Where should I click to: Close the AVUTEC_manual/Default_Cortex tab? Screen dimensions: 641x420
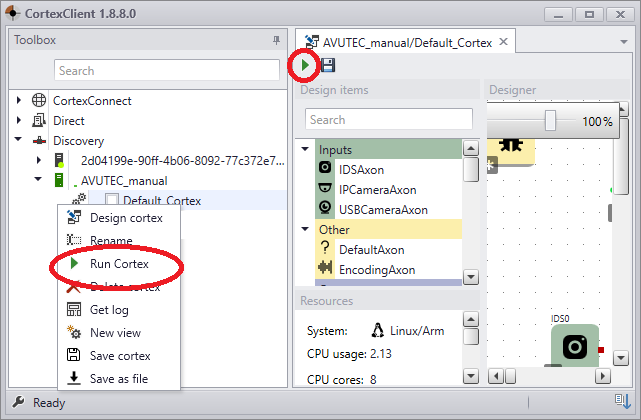(504, 42)
